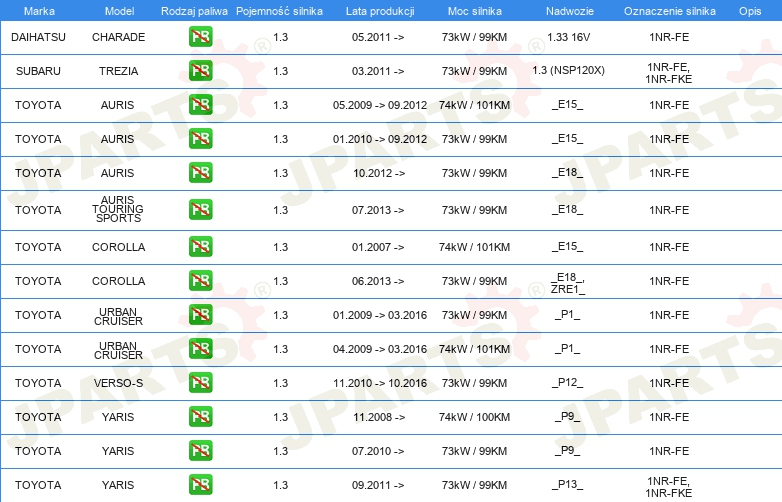The width and height of the screenshot is (782, 502).
Task: Select body code '_E18_, ZRE1_'
Action: tap(568, 283)
